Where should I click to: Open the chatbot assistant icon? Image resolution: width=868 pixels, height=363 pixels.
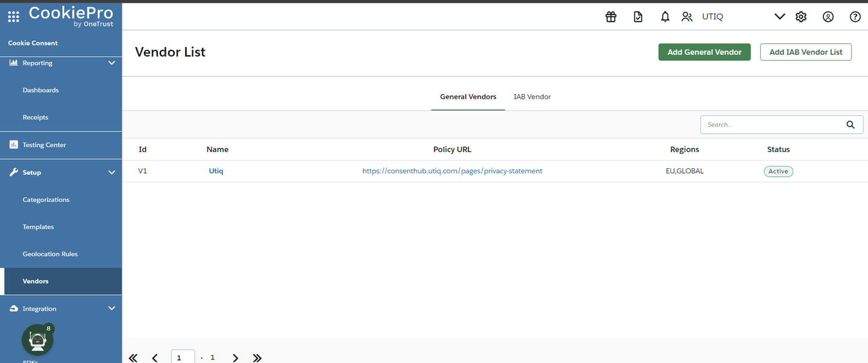click(x=37, y=340)
